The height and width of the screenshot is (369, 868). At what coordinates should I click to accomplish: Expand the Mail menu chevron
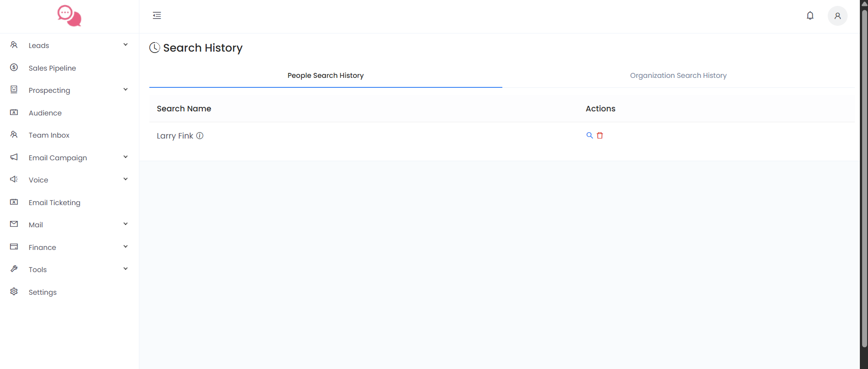click(x=125, y=224)
